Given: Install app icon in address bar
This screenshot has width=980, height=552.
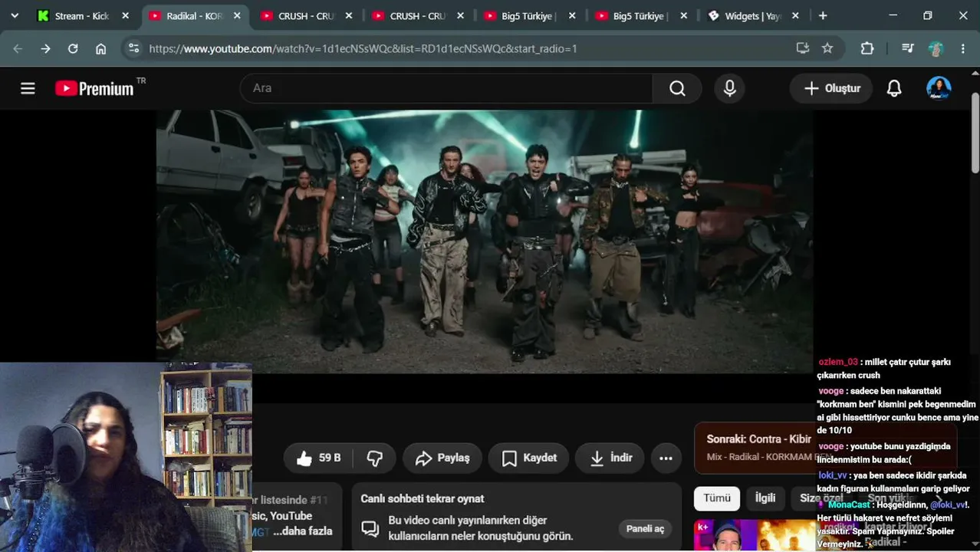Looking at the screenshot, I should click(x=803, y=48).
